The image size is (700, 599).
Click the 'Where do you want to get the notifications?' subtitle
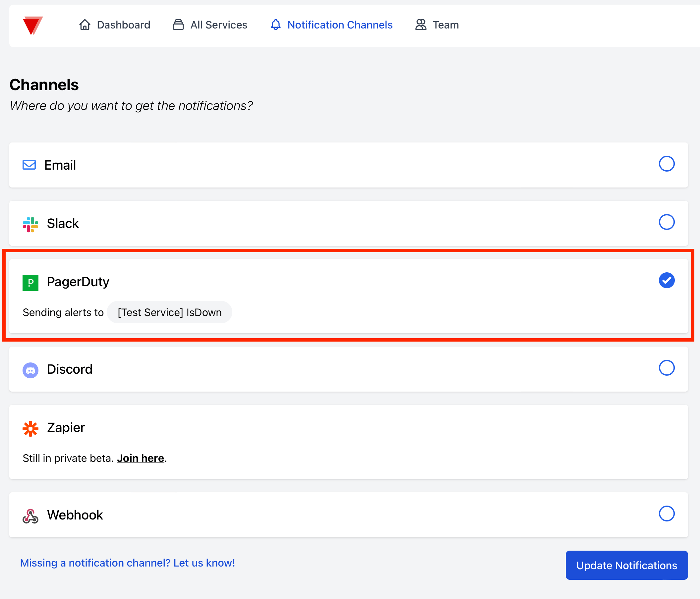[131, 106]
